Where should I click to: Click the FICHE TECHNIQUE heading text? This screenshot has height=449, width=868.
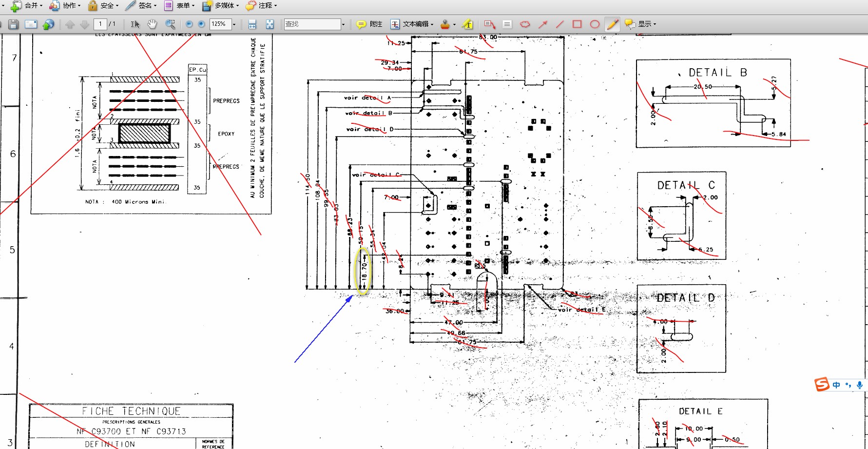coord(131,411)
